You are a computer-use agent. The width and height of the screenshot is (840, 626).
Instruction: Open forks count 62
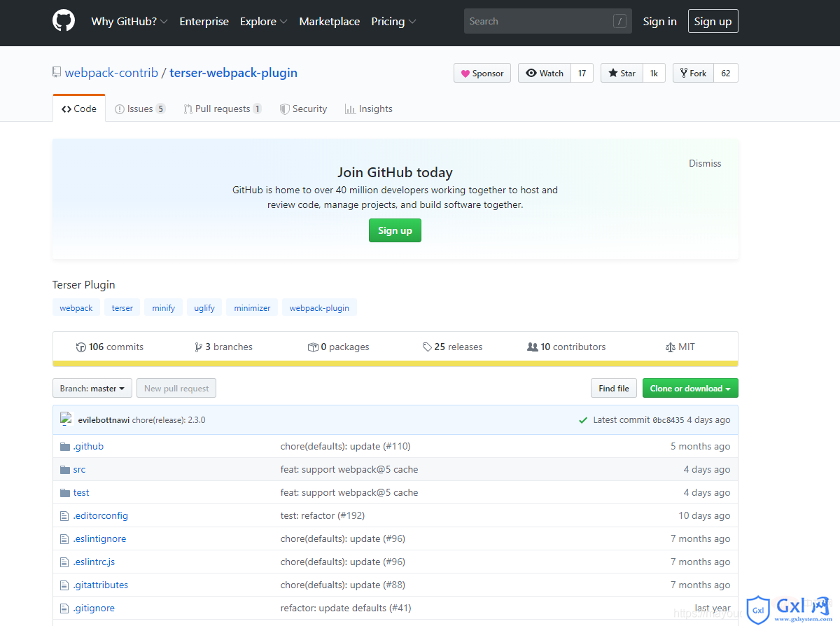pyautogui.click(x=726, y=73)
